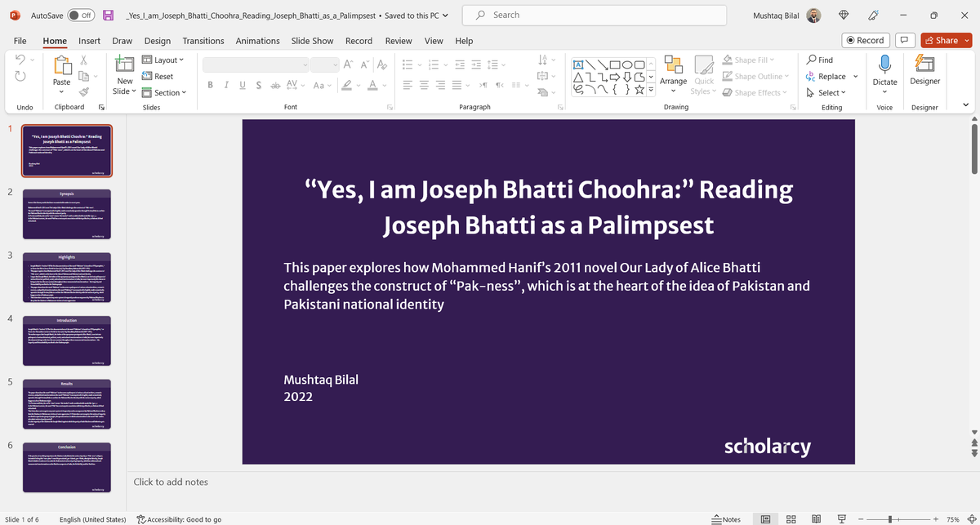Click Reset slide layout
This screenshot has height=525, width=980.
coord(158,76)
